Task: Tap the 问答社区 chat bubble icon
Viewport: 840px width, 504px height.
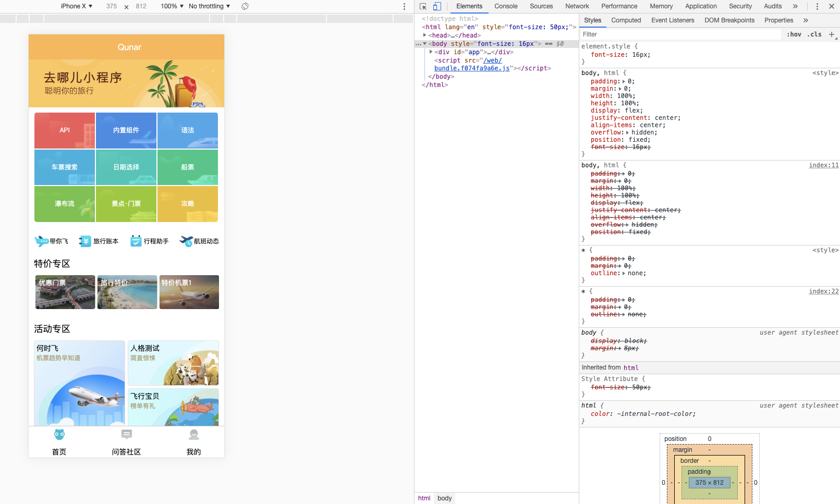Action: point(127,434)
